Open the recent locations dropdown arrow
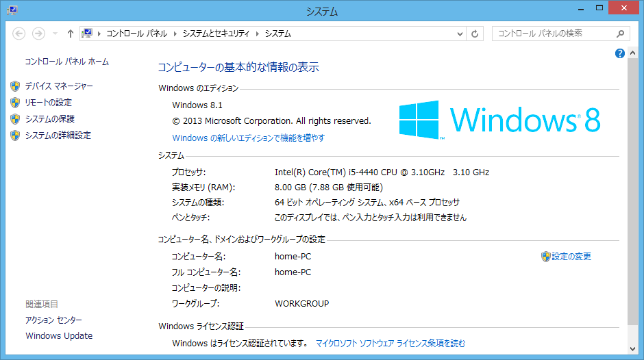 click(x=55, y=34)
